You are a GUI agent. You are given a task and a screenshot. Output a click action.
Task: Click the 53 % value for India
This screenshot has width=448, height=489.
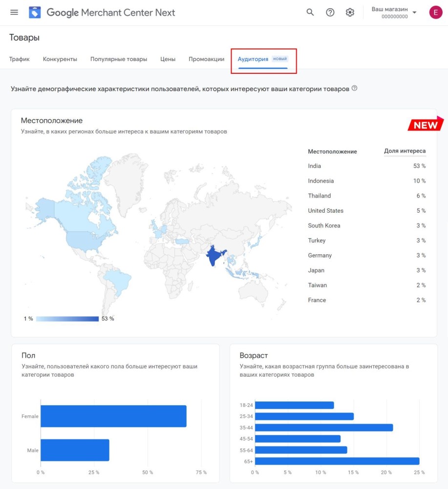pyautogui.click(x=419, y=166)
